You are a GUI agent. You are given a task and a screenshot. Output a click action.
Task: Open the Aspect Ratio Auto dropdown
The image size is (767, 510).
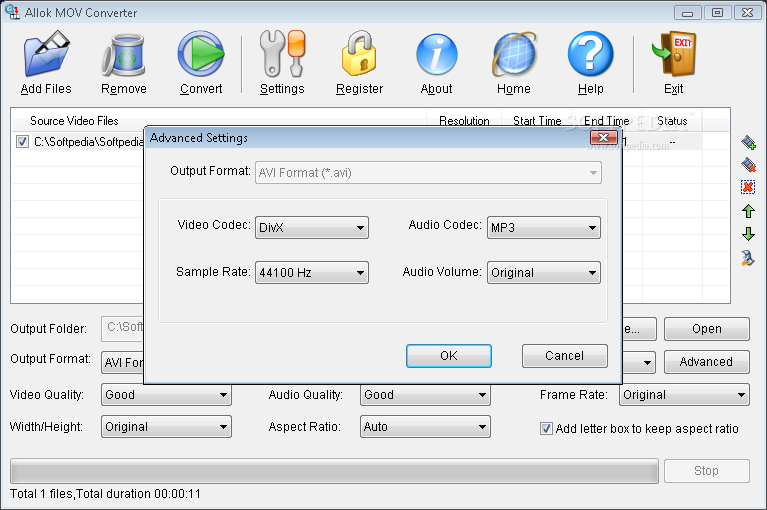point(425,426)
